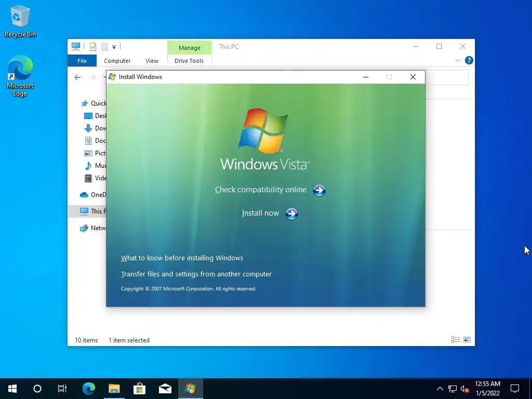Maximize the This PC window
The height and width of the screenshot is (399, 532).
439,46
